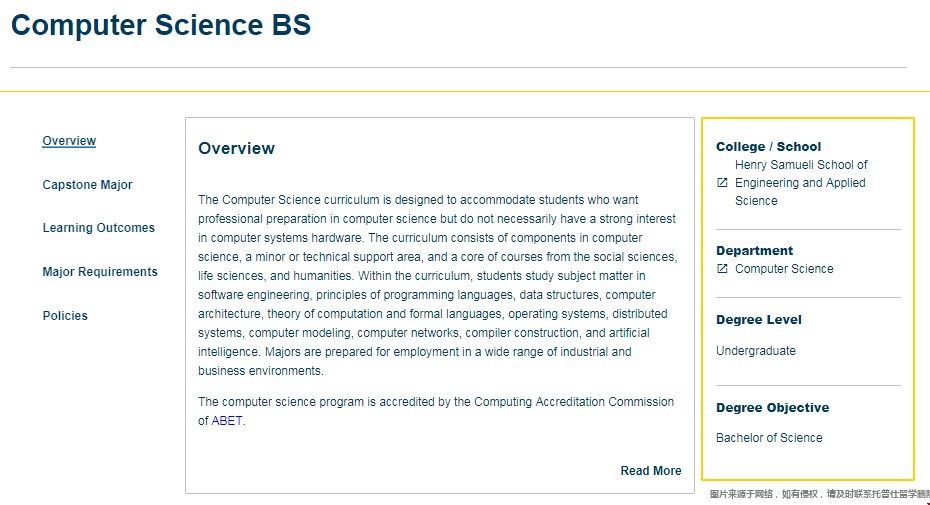Click the Computer Science BS page title
Screen dimensions: 930x505
pos(161,26)
